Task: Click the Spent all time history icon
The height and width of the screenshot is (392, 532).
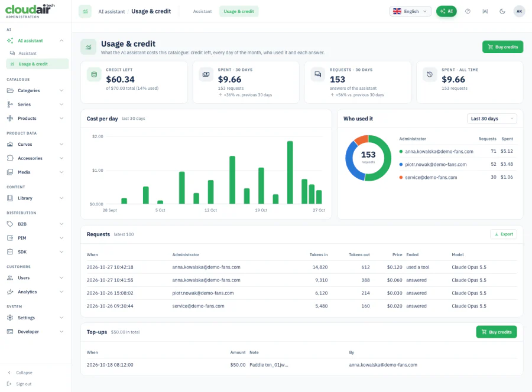Action: (x=430, y=74)
